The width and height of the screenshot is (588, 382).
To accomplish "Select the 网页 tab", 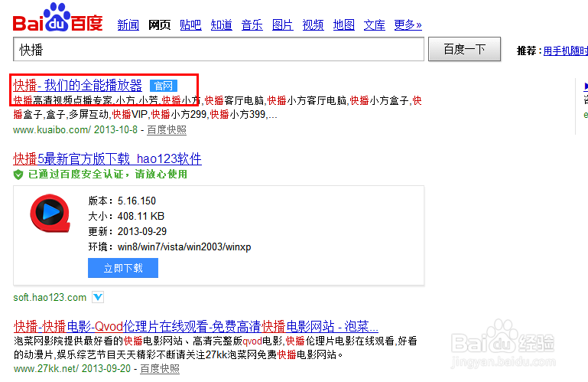I will point(159,25).
